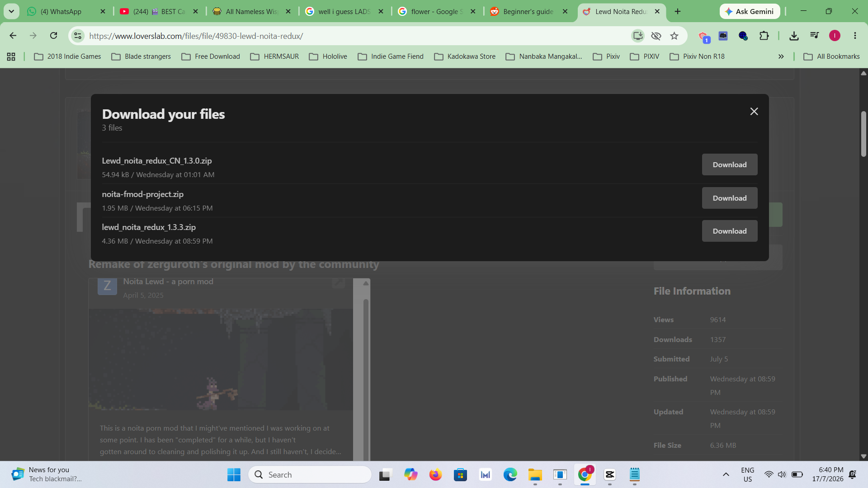Open taskbar clock showing 6:40 PM
Viewport: 868px width, 488px height.
827,474
